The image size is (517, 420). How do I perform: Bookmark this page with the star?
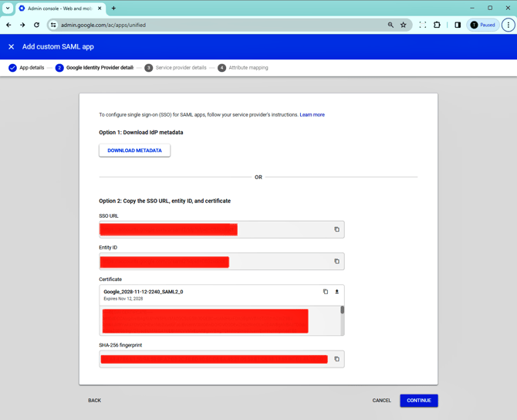pyautogui.click(x=404, y=25)
